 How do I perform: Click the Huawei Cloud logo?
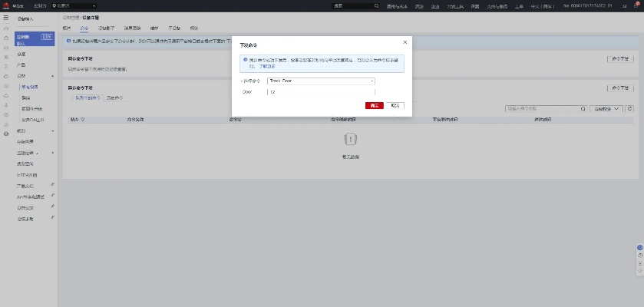(x=7, y=5)
